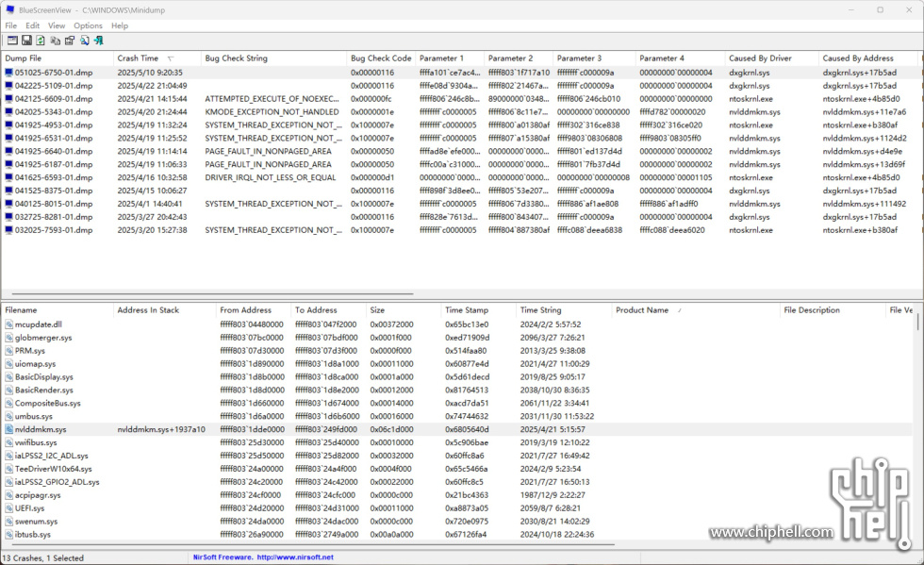Click the lower pane vertical scrollbar

point(917,322)
